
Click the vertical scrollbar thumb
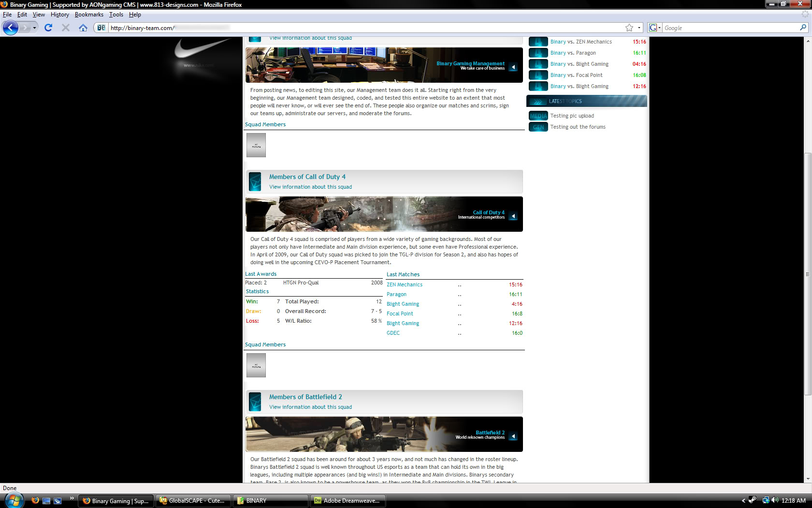pyautogui.click(x=807, y=274)
